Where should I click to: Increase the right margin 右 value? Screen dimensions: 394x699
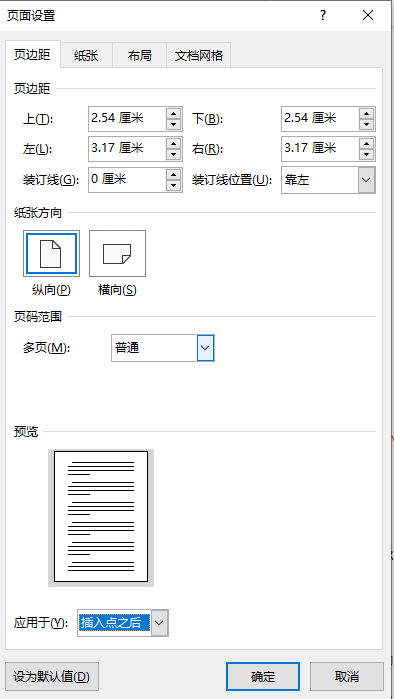coord(367,144)
